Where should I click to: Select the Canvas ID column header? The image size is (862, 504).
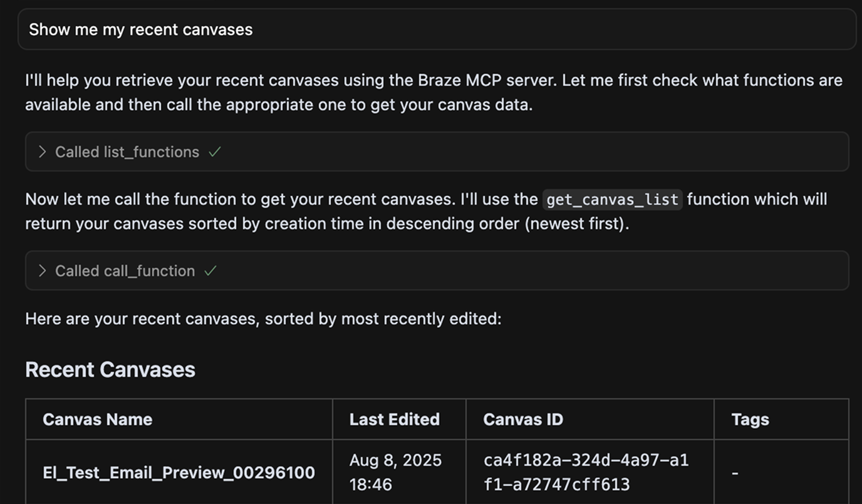(523, 419)
